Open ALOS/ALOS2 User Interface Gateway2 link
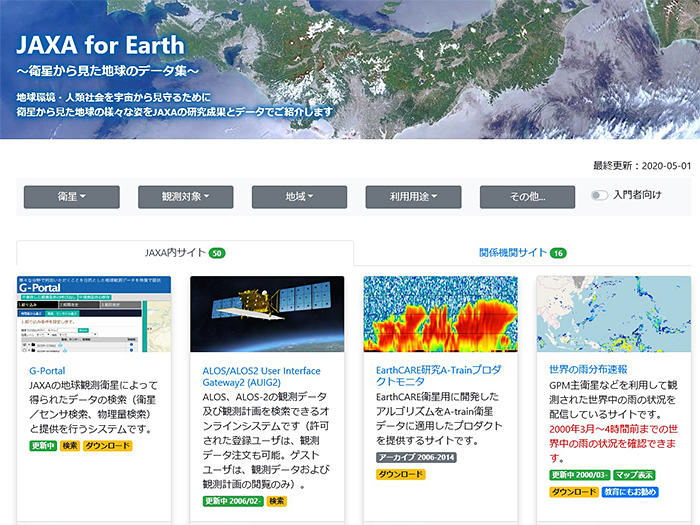This screenshot has width=700, height=525. (x=262, y=376)
